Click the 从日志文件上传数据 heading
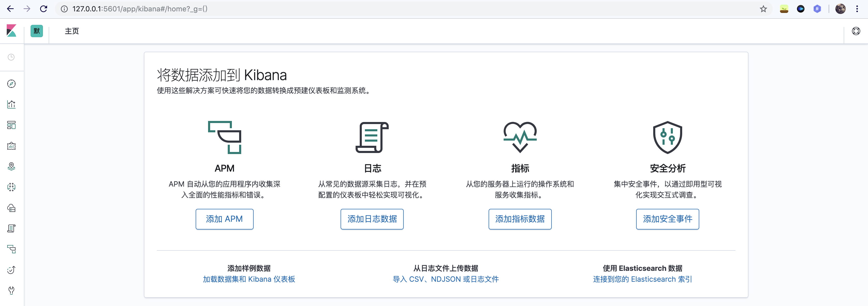 click(x=446, y=268)
